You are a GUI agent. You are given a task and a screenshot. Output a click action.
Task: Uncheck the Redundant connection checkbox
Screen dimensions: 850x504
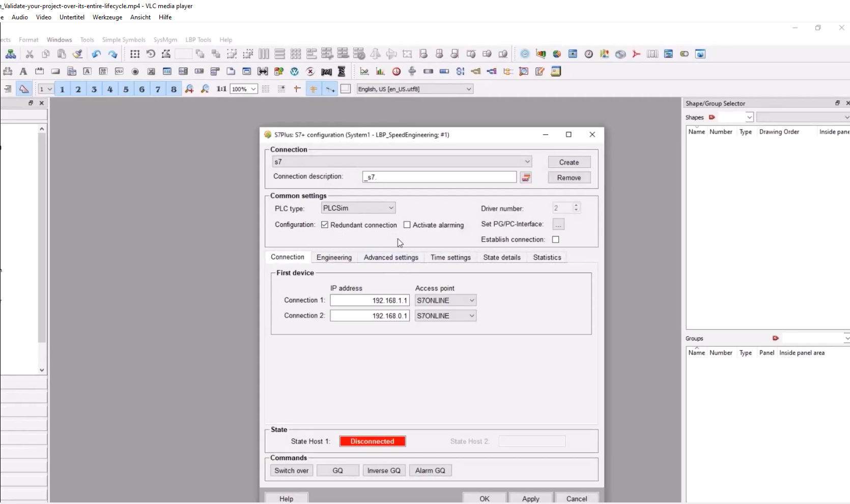(325, 225)
